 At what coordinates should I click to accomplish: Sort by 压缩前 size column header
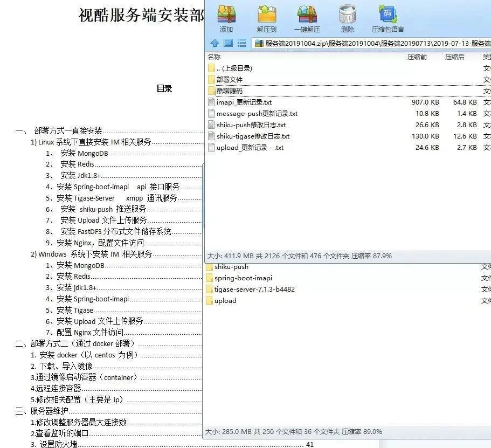(417, 57)
